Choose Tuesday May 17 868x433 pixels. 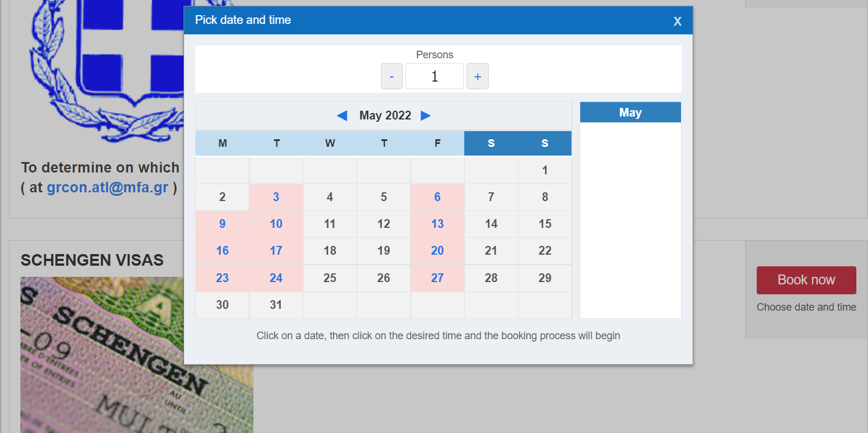tap(276, 251)
